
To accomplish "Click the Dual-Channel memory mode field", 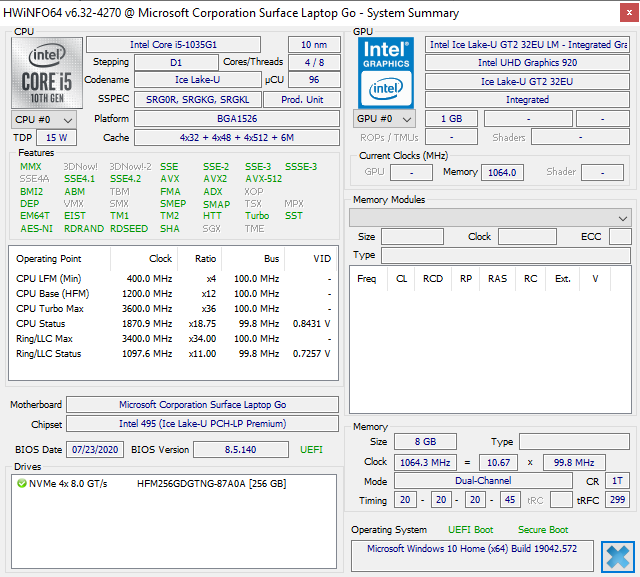I will pyautogui.click(x=483, y=481).
